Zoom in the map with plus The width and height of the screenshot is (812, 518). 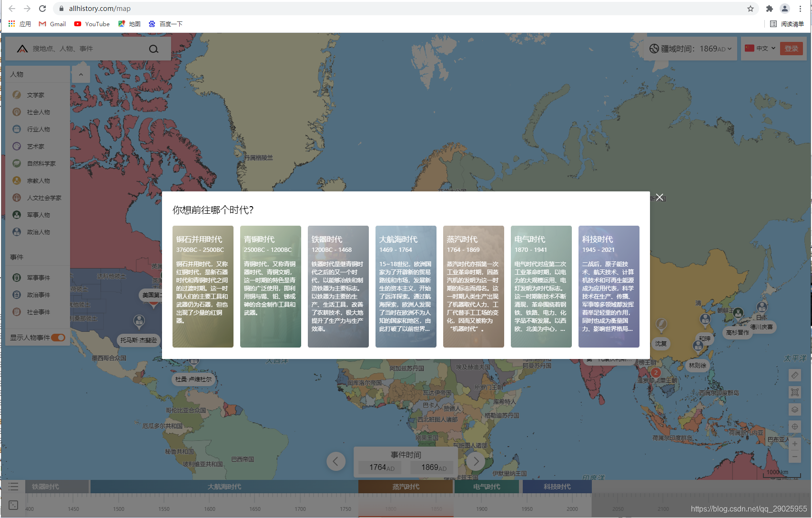click(794, 444)
